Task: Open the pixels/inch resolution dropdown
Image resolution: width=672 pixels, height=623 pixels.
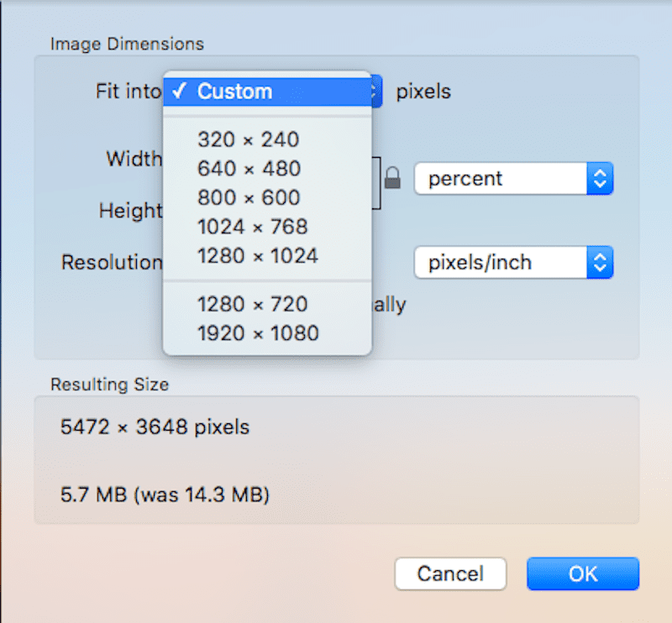Action: click(x=513, y=263)
